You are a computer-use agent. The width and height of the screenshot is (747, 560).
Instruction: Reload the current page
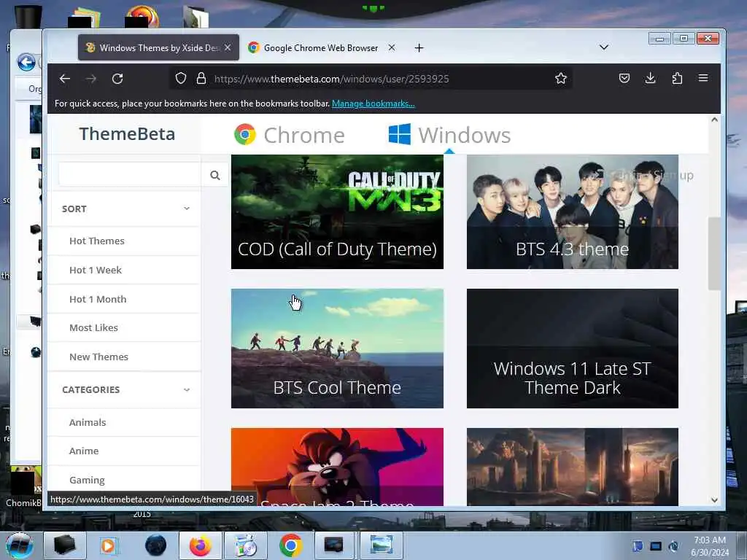click(x=117, y=79)
